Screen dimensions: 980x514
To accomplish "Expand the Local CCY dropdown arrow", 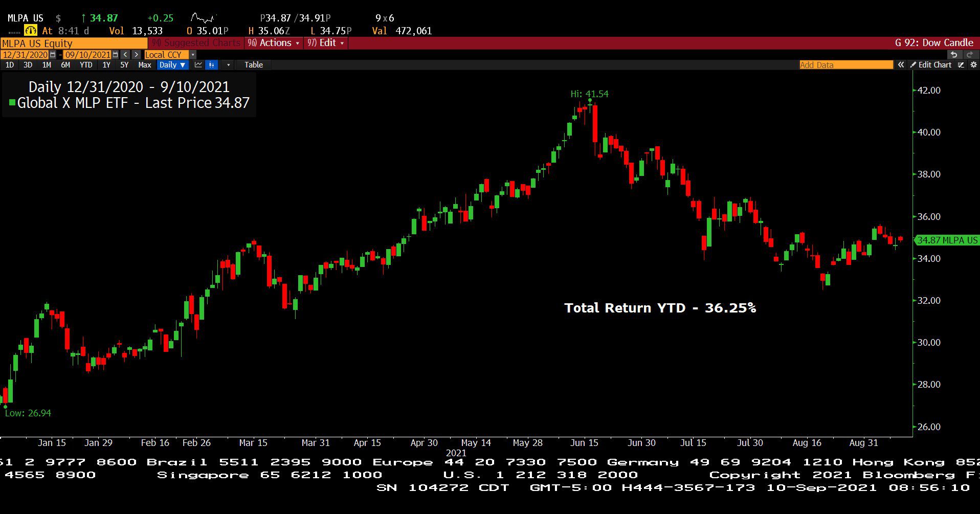I will [193, 55].
